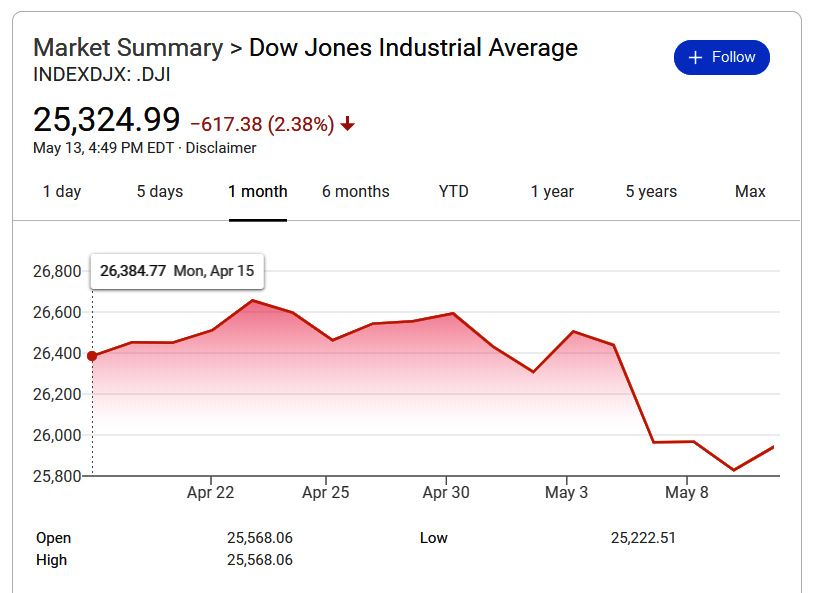Image resolution: width=825 pixels, height=593 pixels.
Task: Show the Max range chart
Action: click(x=750, y=192)
